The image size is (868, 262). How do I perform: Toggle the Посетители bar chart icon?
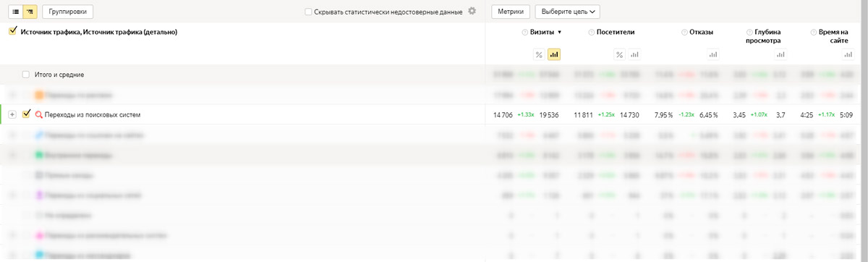[634, 54]
